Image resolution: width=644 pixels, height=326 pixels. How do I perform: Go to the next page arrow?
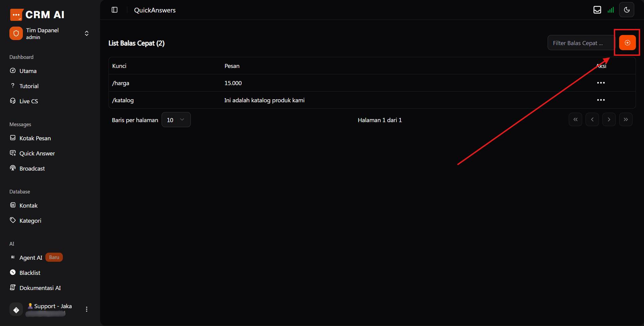[609, 119]
